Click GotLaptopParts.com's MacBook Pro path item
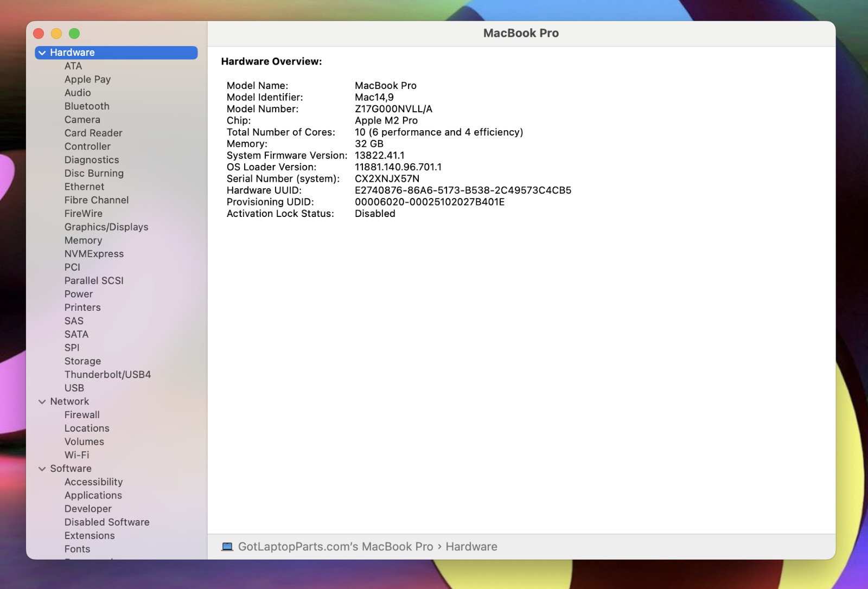The width and height of the screenshot is (868, 589). (335, 547)
